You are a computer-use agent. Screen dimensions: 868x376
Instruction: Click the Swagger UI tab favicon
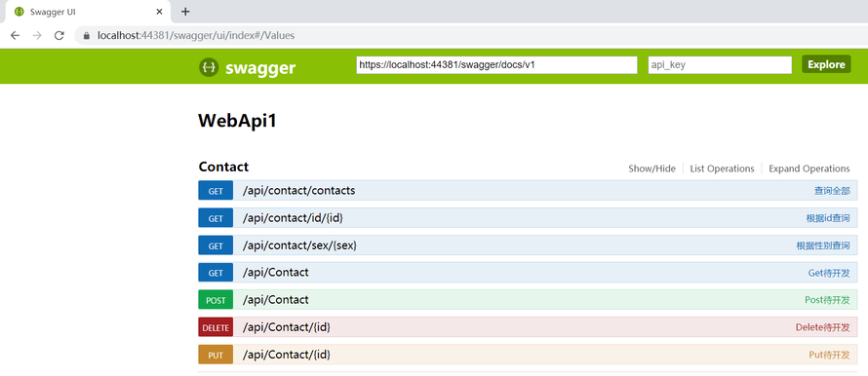pyautogui.click(x=19, y=11)
